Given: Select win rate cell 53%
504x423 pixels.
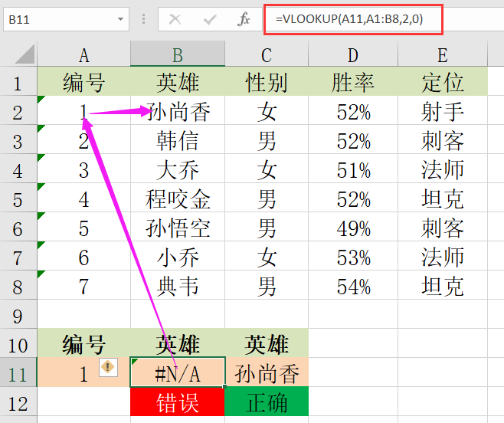Looking at the screenshot, I should point(353,257).
